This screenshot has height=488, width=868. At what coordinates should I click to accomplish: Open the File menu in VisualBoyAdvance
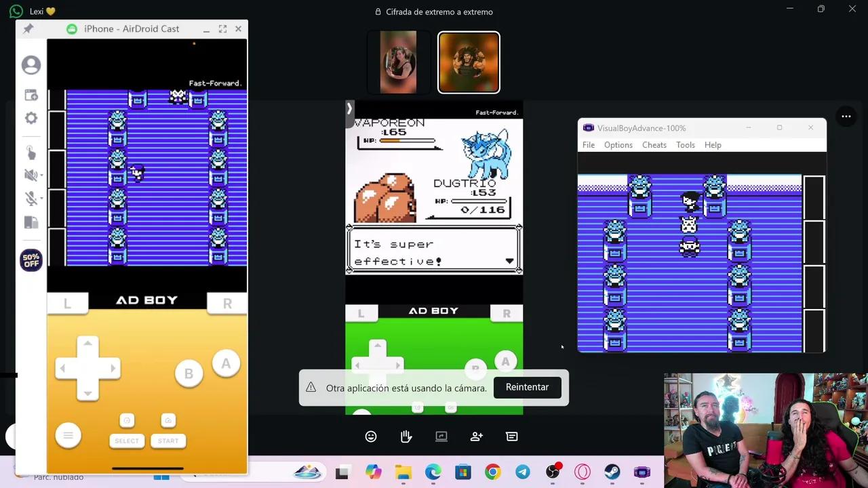pyautogui.click(x=589, y=145)
